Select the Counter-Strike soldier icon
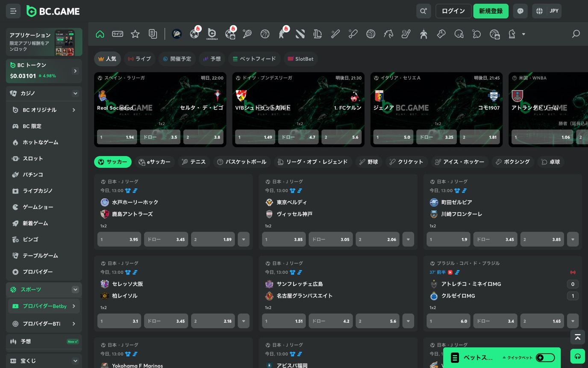The height and width of the screenshot is (368, 588). 282,34
